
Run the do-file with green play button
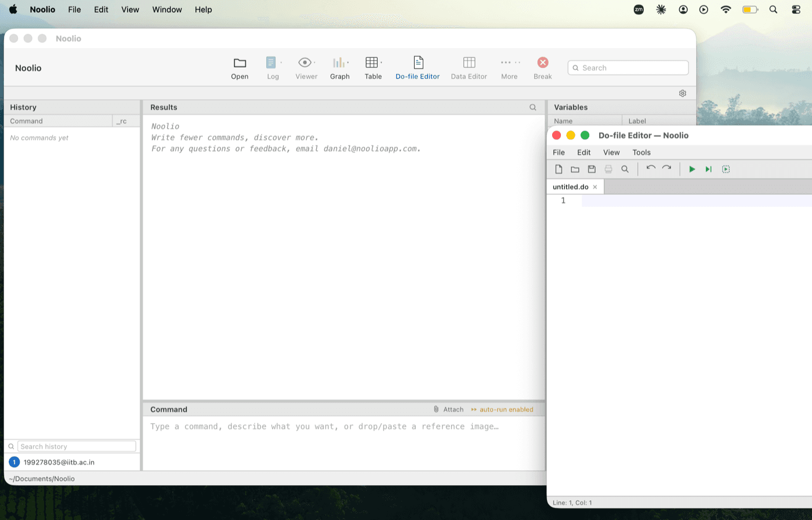[692, 169]
